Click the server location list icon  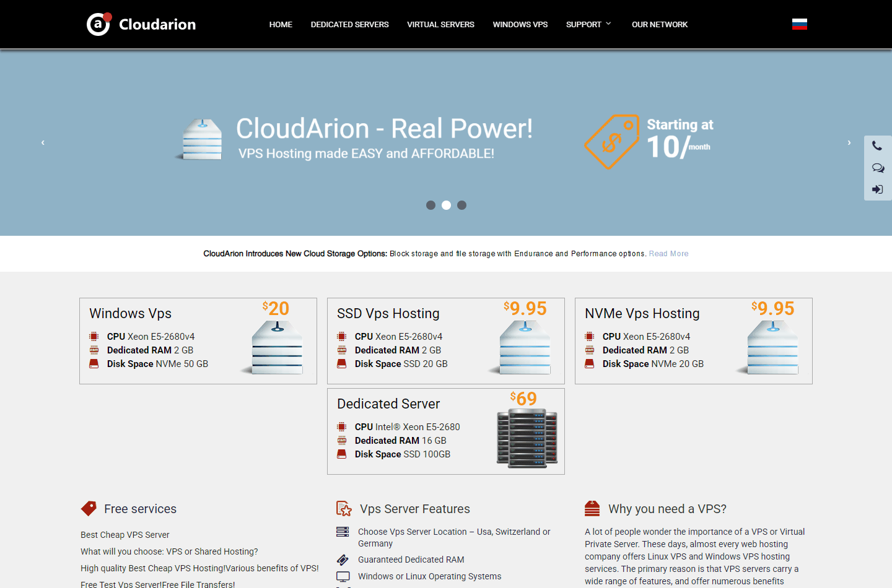tap(343, 532)
